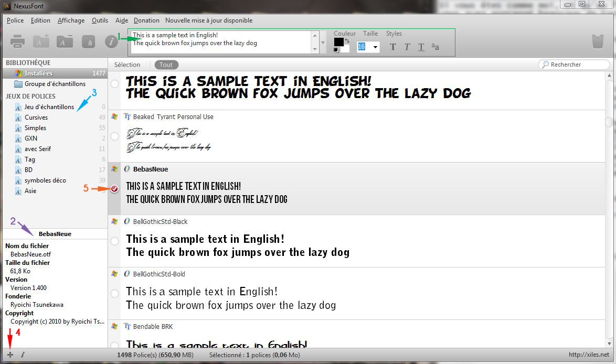Image resolution: width=616 pixels, height=364 pixels.
Task: Open the Taille font size dropdown
Action: [375, 47]
